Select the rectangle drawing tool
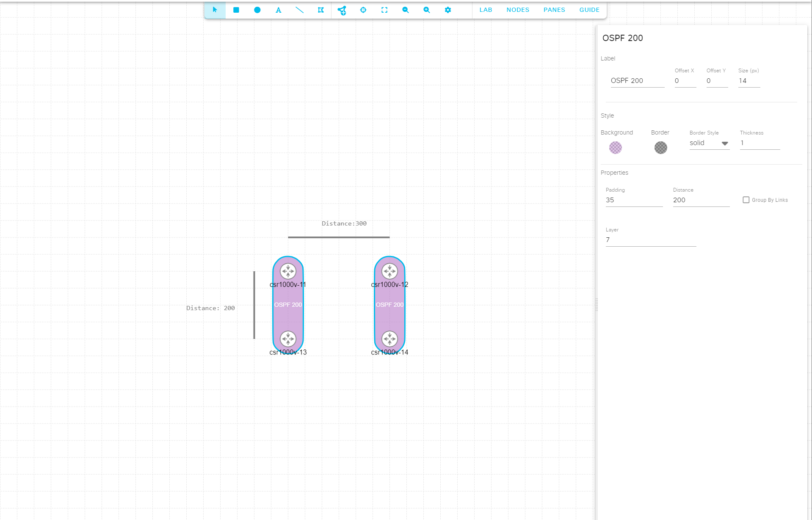812x520 pixels. [236, 10]
